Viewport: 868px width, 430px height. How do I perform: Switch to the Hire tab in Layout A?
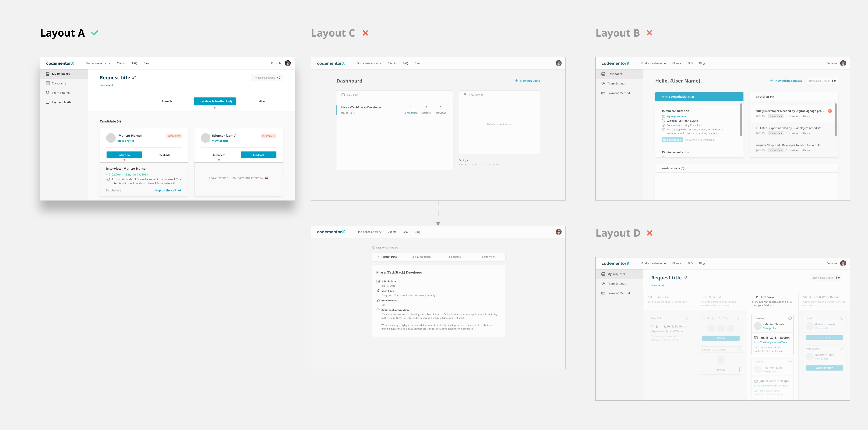pyautogui.click(x=261, y=101)
